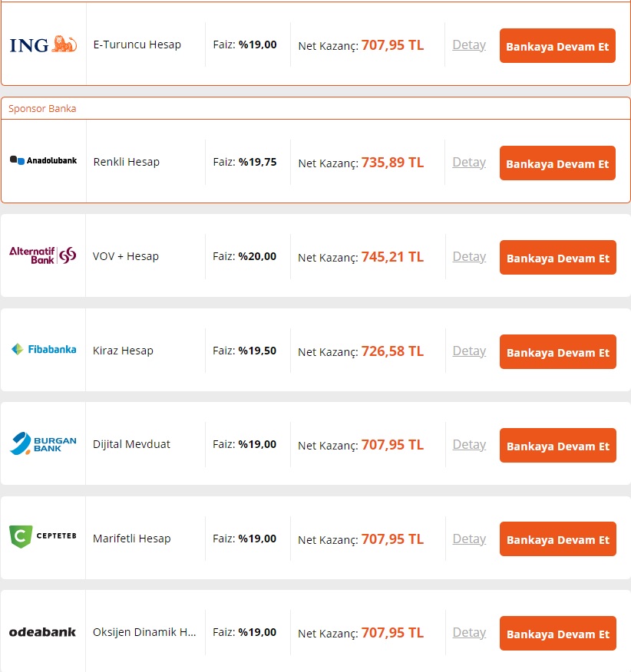Show Detay for Alternatif Bank VOV + Hesap
631x672 pixels.
pyautogui.click(x=469, y=257)
